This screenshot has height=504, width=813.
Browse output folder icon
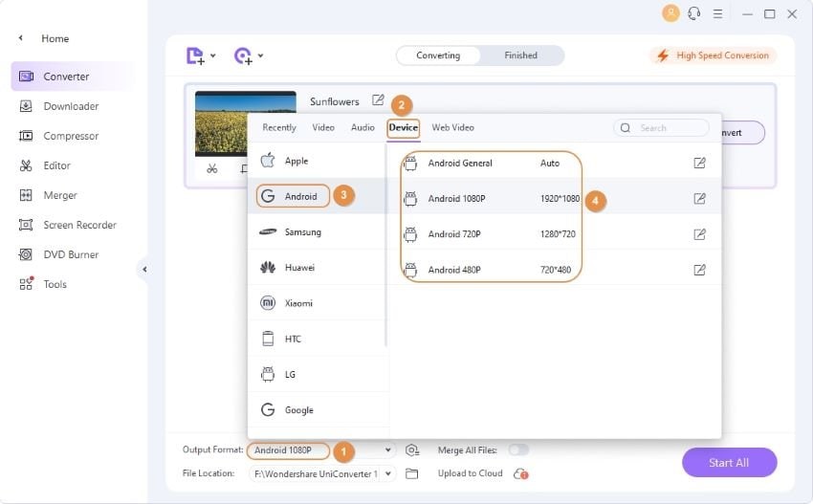pos(411,473)
